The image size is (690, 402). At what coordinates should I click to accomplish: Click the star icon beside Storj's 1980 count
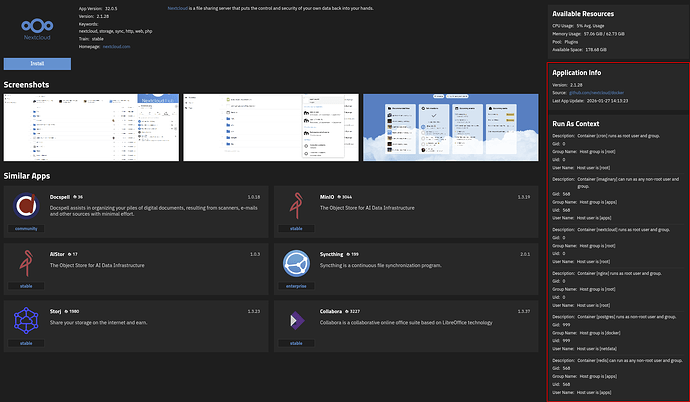click(66, 311)
